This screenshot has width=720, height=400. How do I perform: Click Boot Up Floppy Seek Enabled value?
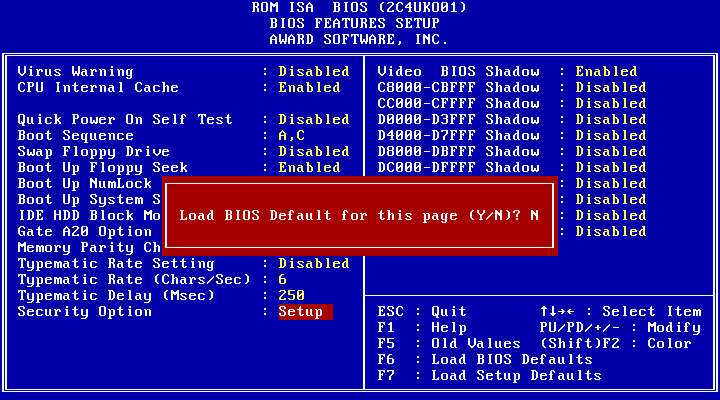pos(309,168)
